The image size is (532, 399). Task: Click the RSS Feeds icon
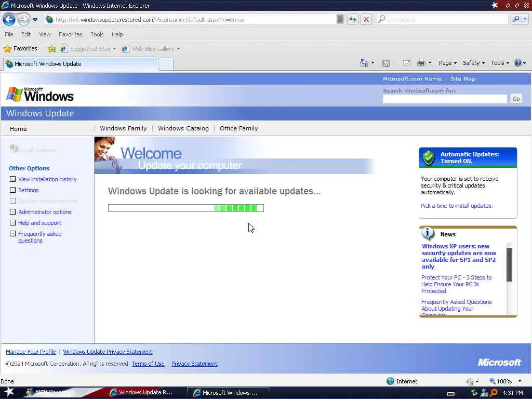tap(386, 63)
